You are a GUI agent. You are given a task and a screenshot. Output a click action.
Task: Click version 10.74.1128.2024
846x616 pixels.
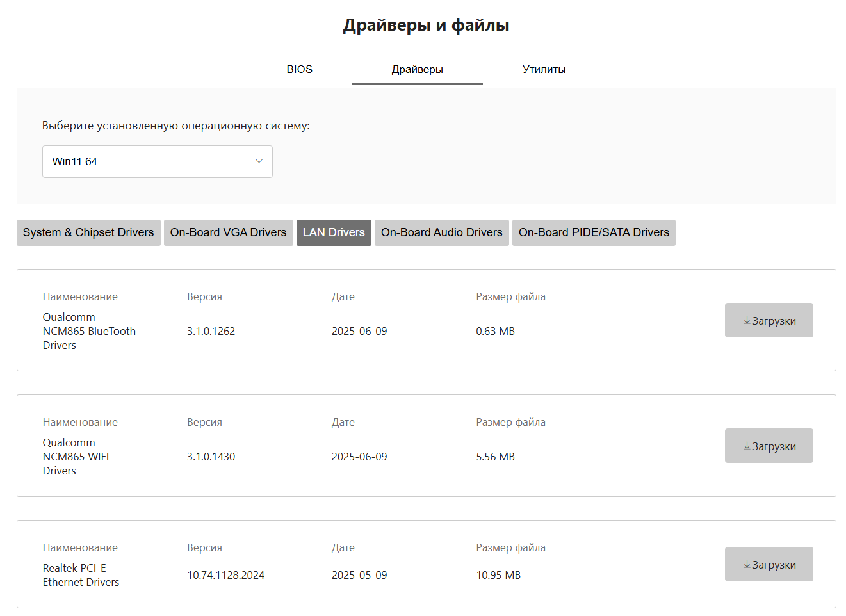(225, 575)
